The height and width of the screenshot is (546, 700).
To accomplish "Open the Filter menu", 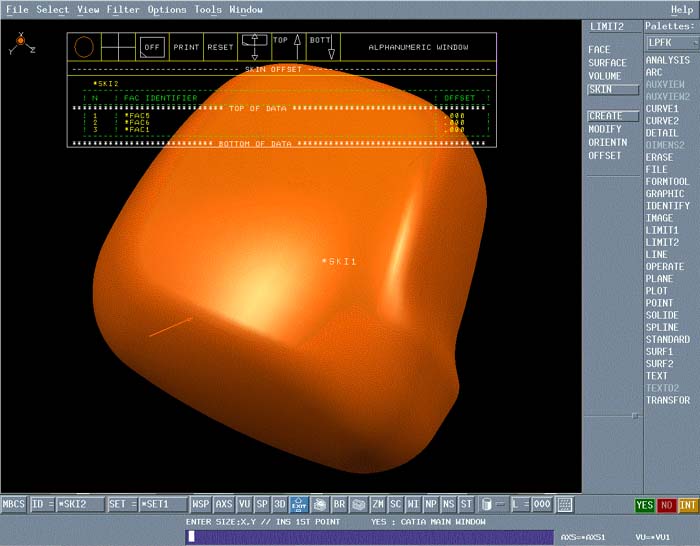I will pos(123,10).
